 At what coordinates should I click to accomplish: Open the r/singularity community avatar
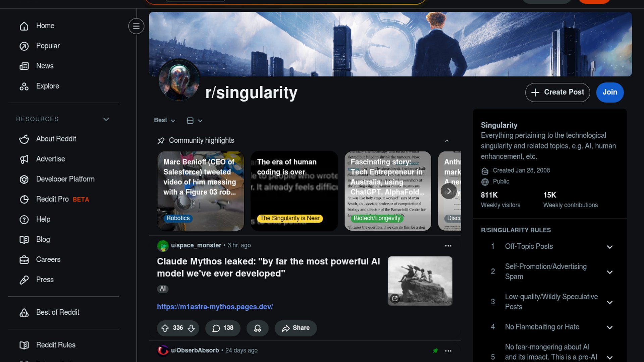point(179,80)
